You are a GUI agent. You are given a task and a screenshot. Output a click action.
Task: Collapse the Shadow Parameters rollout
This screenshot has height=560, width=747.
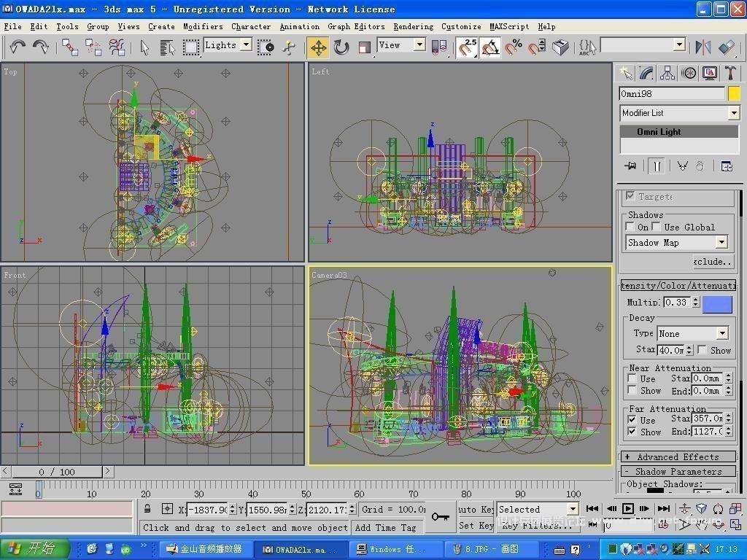678,472
